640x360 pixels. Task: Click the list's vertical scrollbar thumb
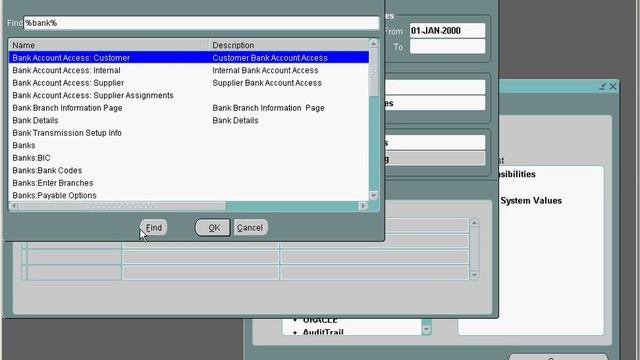point(373,73)
